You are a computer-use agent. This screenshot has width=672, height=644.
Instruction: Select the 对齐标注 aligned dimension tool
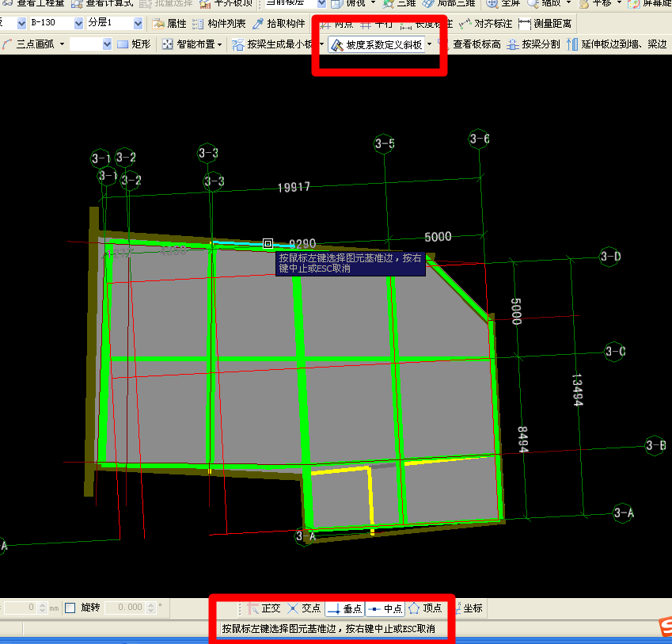[x=485, y=24]
